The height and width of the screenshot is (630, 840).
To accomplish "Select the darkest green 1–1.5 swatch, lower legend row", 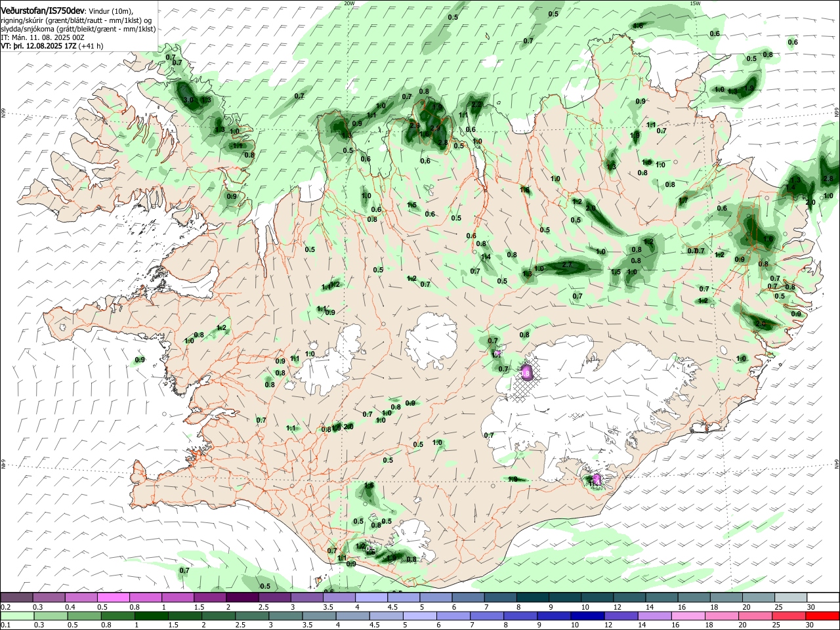I will click(x=151, y=616).
